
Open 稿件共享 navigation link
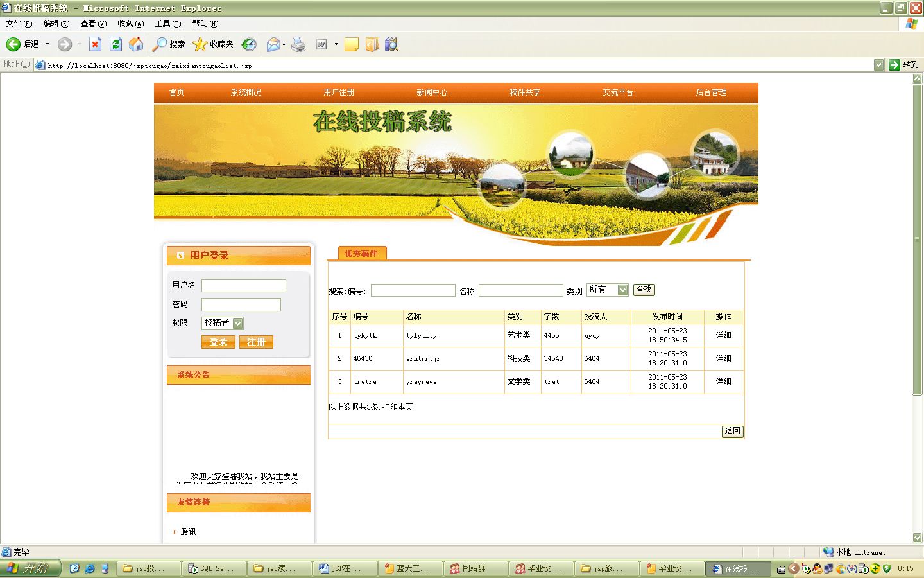[525, 92]
